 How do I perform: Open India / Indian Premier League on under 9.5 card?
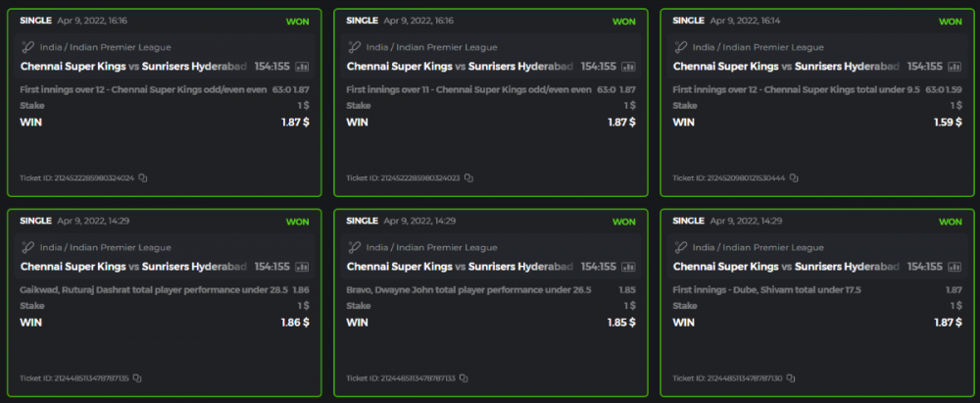coord(758,47)
